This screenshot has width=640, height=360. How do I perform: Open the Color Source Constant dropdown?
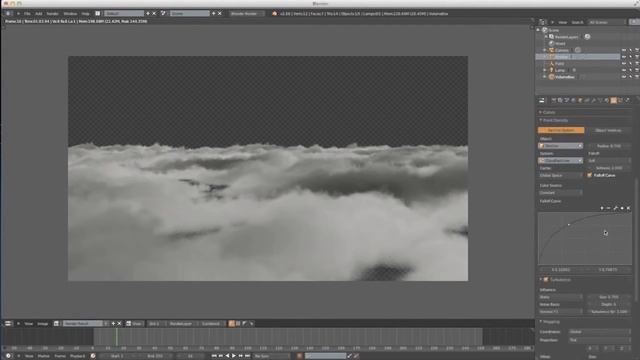coord(560,193)
